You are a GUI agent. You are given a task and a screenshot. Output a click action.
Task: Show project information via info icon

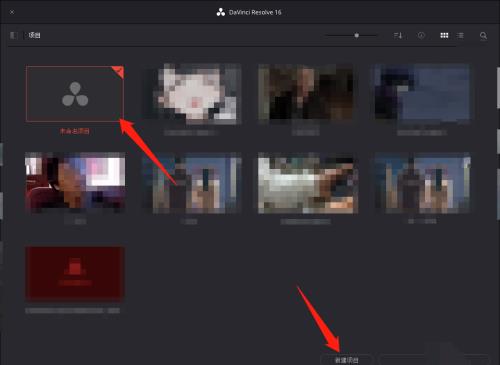coord(421,35)
